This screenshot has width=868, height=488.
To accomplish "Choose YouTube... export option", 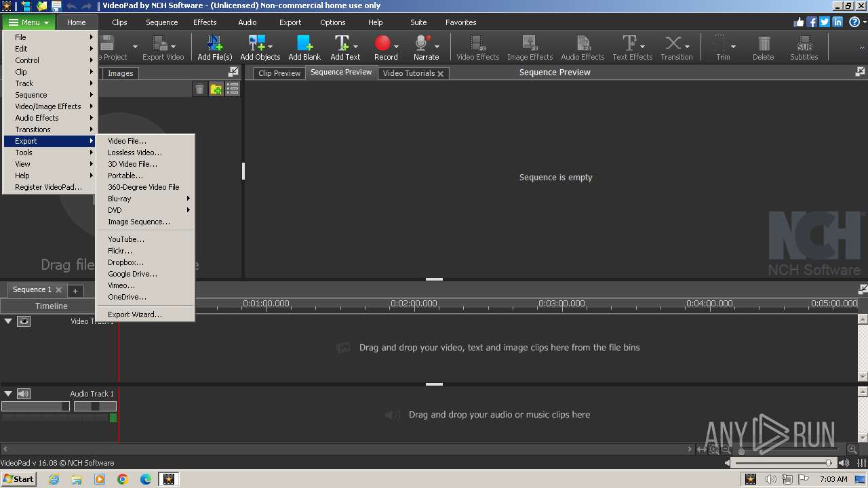I will point(145,239).
